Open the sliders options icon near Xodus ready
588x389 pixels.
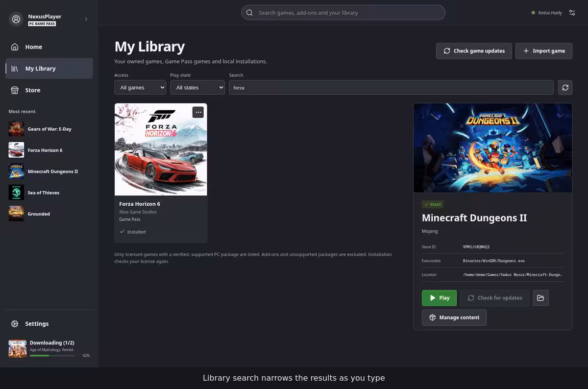click(x=572, y=13)
